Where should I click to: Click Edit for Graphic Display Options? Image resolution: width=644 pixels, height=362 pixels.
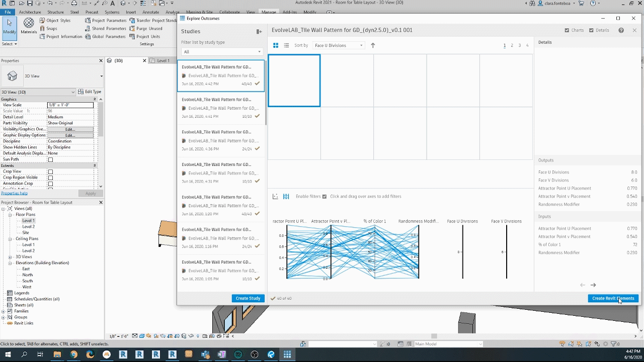pyautogui.click(x=70, y=135)
